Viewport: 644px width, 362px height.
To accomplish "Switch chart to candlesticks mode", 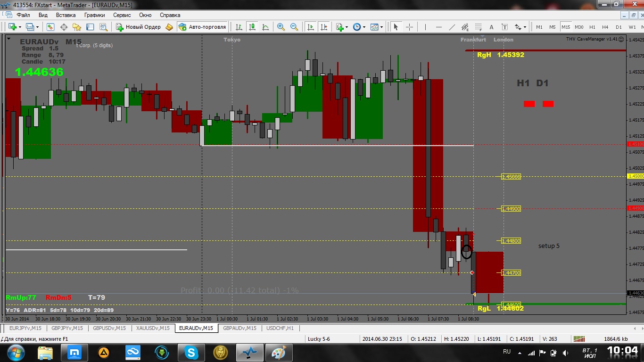I will point(252,27).
